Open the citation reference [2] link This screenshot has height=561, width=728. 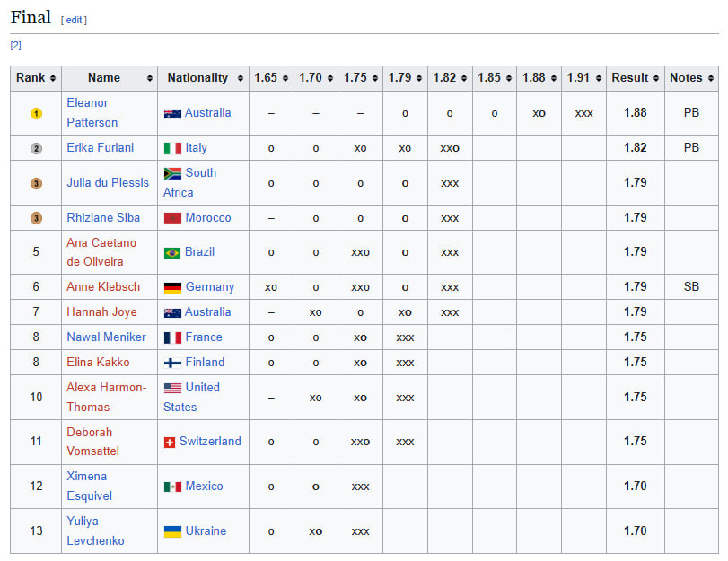(15, 45)
